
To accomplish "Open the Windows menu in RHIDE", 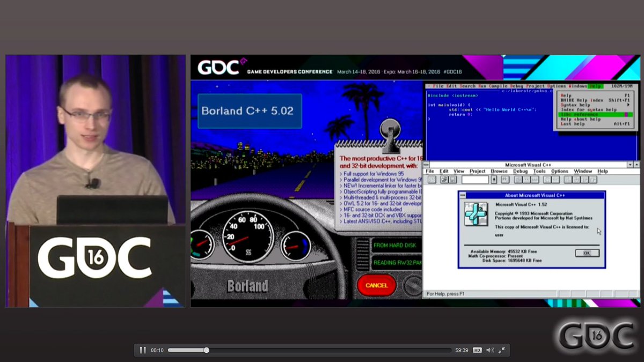I will click(577, 86).
